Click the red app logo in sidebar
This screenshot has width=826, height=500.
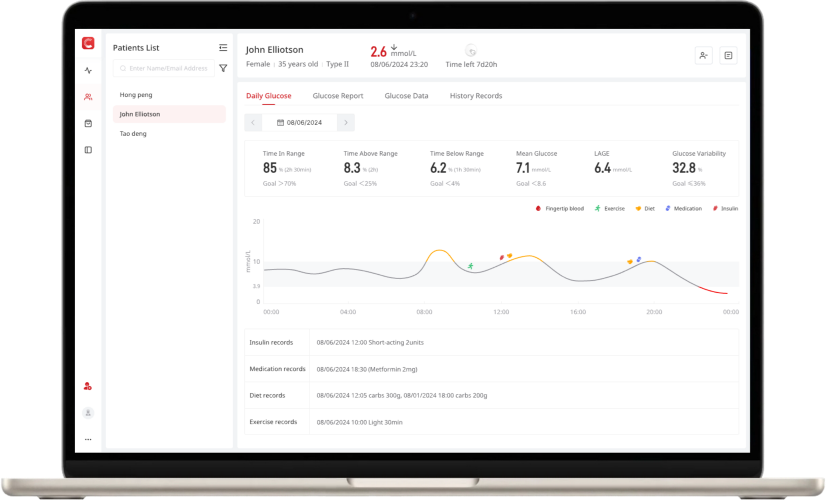coord(88,43)
